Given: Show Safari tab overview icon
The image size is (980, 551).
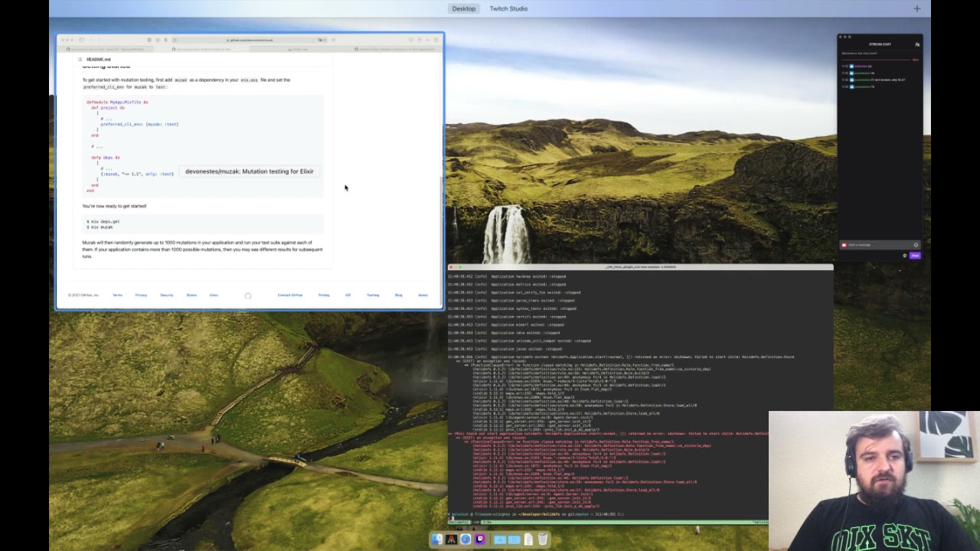Looking at the screenshot, I should click(436, 40).
